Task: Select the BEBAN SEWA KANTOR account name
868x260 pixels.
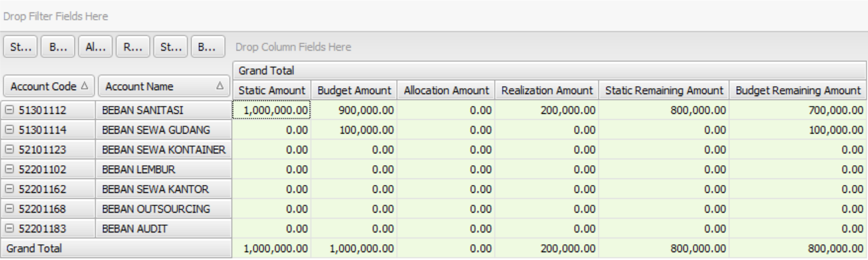Action: click(x=163, y=189)
